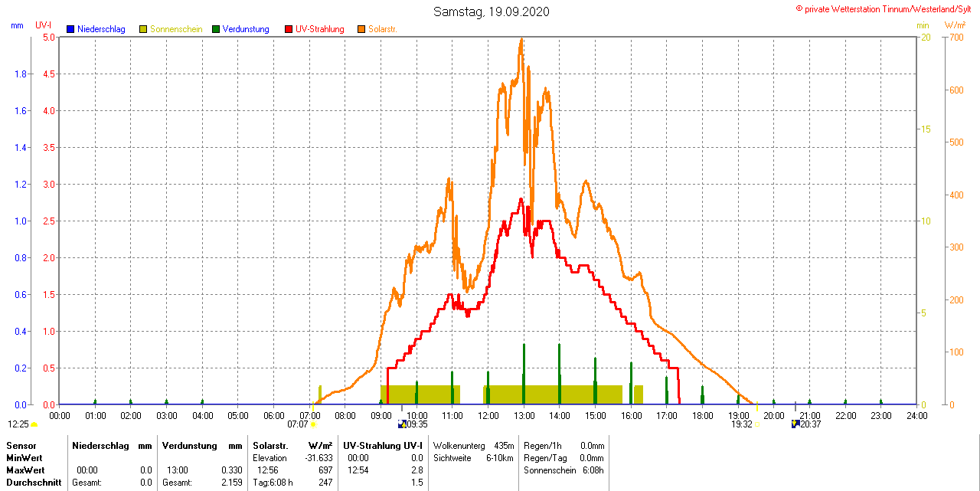
Task: Click the Regen/1h value 0.0mm
Action: (592, 446)
